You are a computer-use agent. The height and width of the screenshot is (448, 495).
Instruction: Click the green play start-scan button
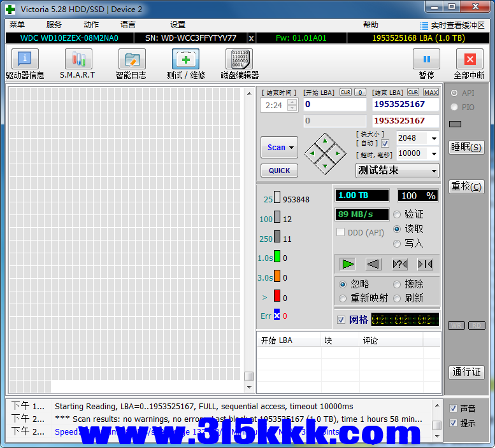[x=348, y=264]
